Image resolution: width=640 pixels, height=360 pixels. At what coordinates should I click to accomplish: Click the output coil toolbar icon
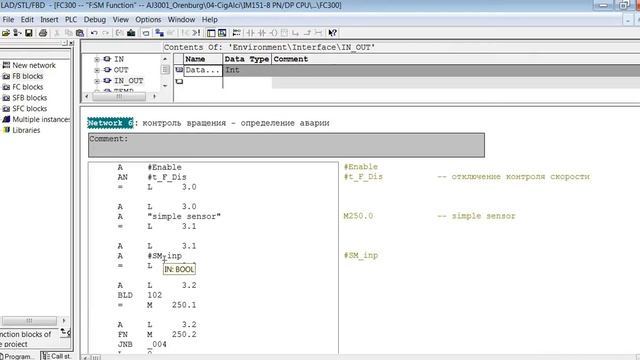click(273, 33)
